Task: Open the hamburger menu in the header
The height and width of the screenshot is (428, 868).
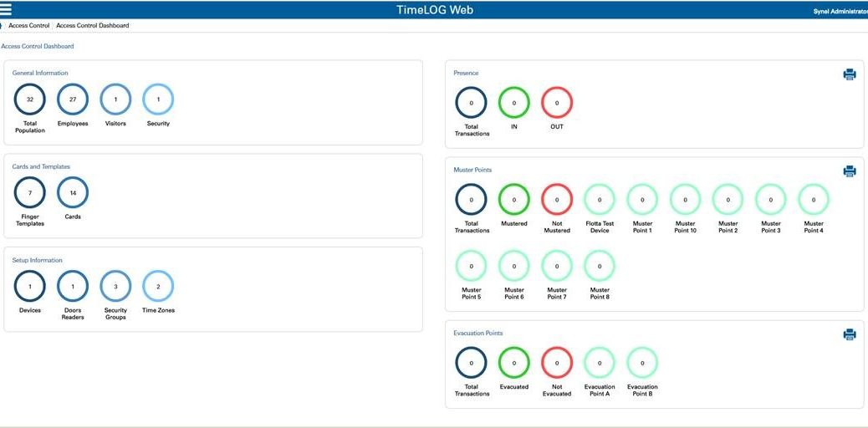Action: pos(7,9)
